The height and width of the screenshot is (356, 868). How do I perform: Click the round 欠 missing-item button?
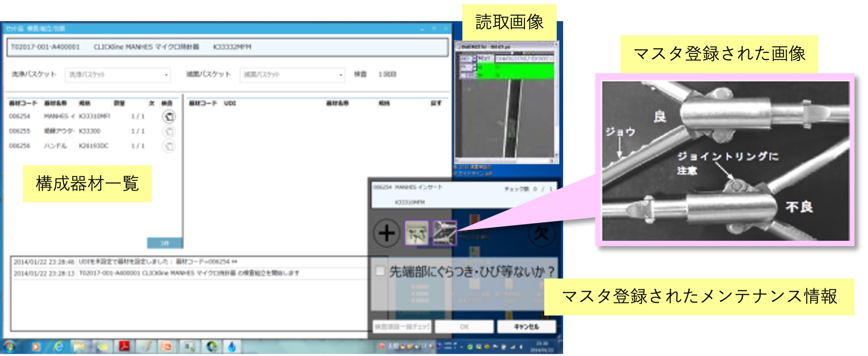541,233
